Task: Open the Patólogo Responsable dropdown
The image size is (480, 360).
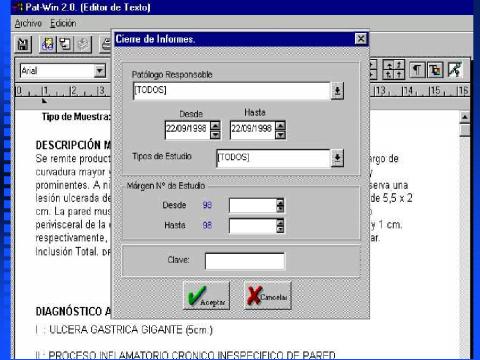Action: pos(337,91)
